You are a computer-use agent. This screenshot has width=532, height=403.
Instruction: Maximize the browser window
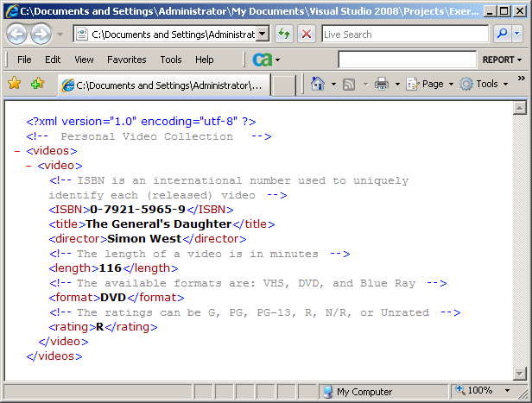[x=504, y=11]
